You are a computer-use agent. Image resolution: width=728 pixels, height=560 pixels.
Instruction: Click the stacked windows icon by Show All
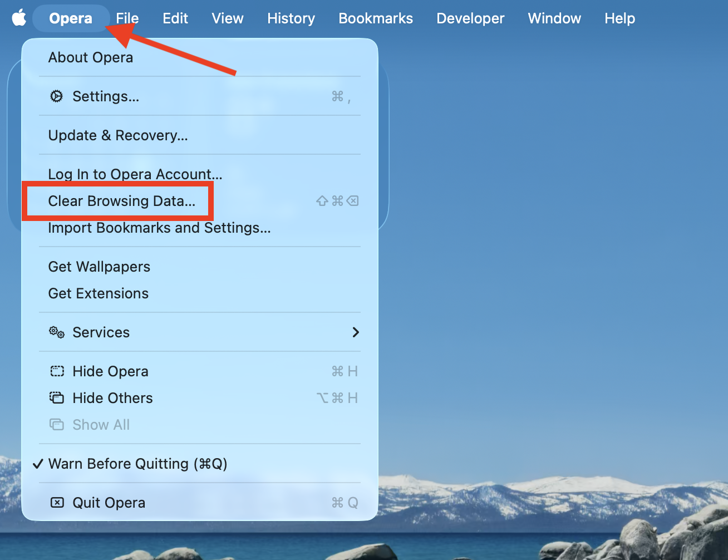coord(57,424)
